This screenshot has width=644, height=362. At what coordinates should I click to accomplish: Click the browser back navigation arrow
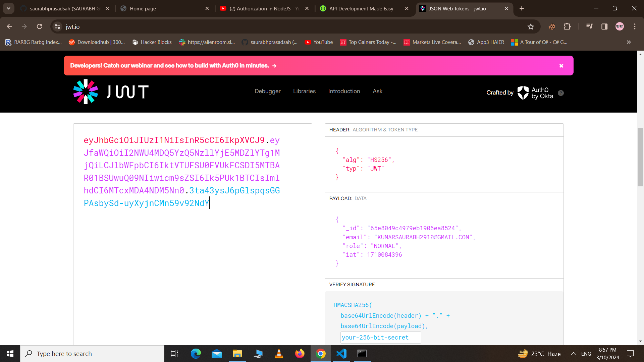[9, 26]
